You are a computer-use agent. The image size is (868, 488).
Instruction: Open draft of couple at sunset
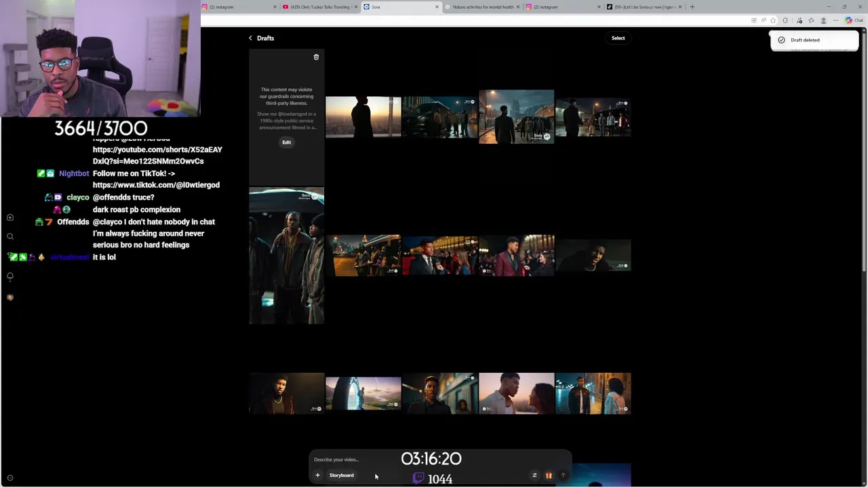pos(516,393)
